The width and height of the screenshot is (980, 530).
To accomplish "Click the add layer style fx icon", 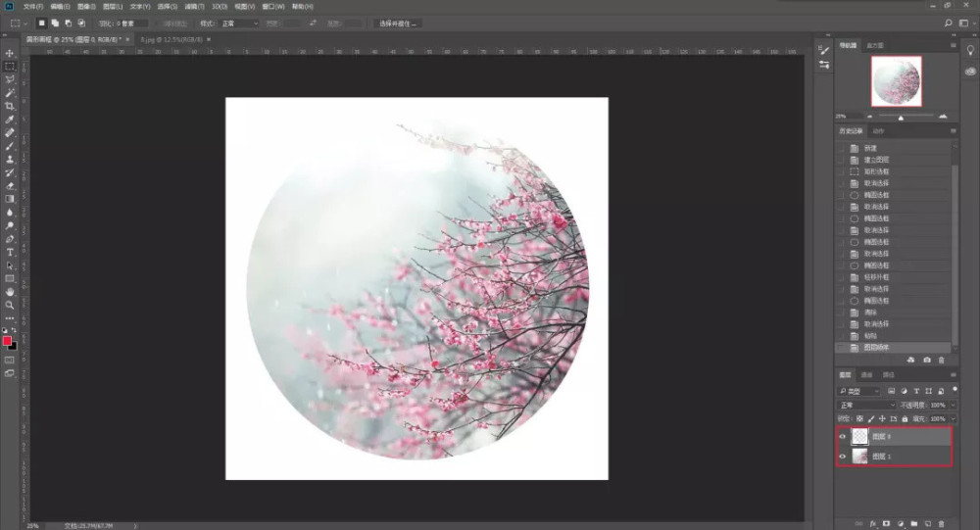I will pos(871,523).
